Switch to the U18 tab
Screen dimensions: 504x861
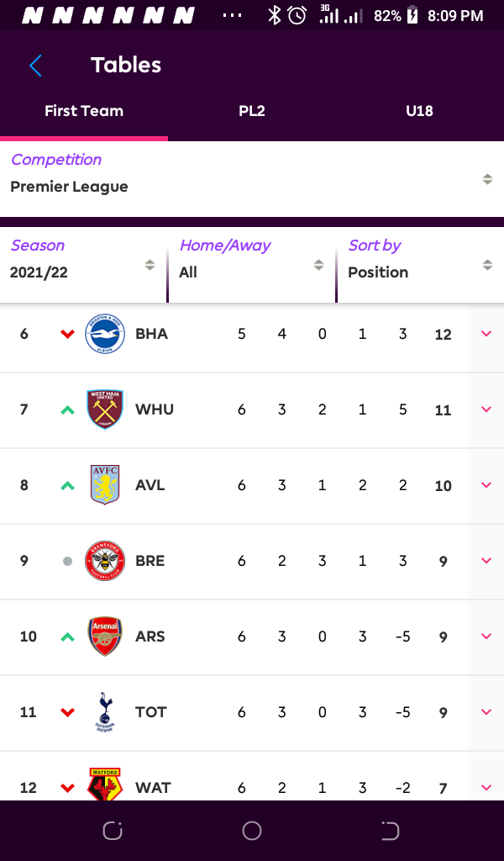[x=419, y=111]
